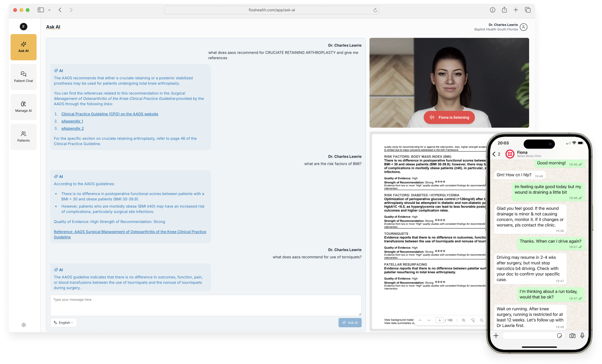Open the AAOS Surgical Management reference link

[130, 234]
